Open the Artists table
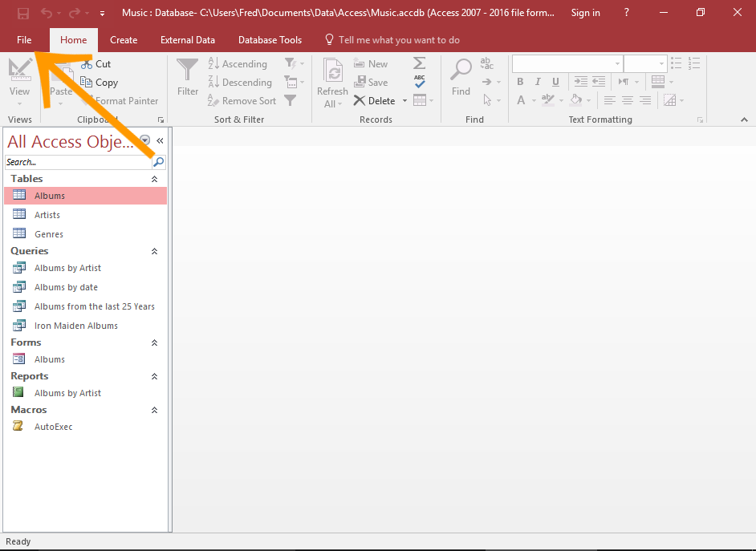This screenshot has width=756, height=551. 85,215
